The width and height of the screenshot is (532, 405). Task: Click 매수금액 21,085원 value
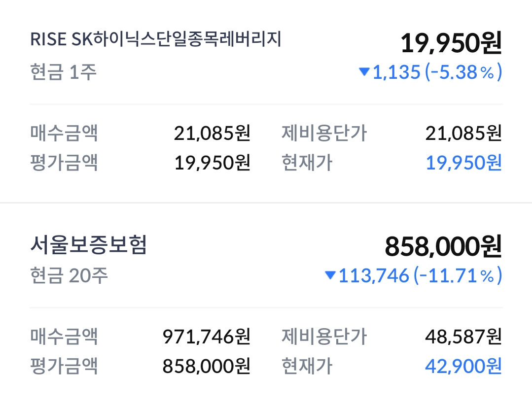213,133
